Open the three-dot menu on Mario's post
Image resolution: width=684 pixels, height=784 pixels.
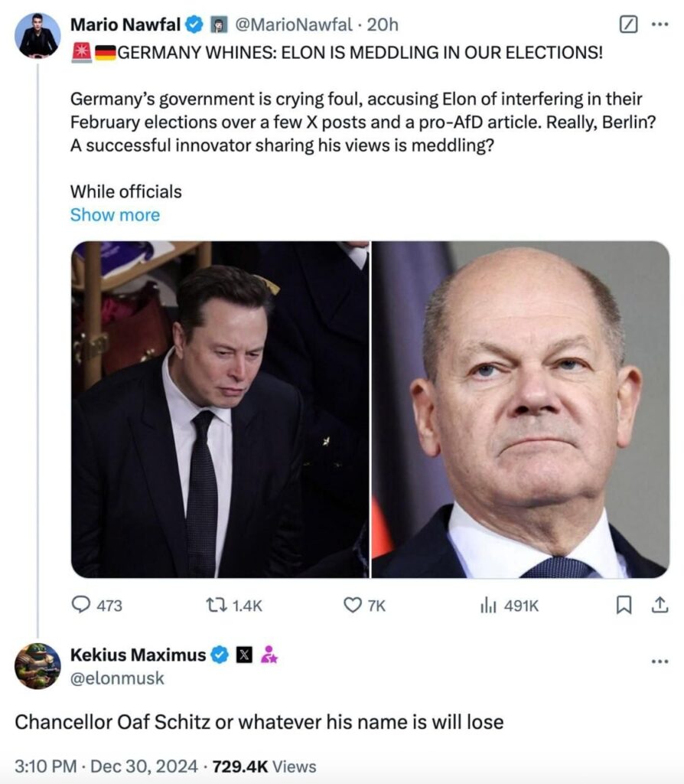[660, 24]
